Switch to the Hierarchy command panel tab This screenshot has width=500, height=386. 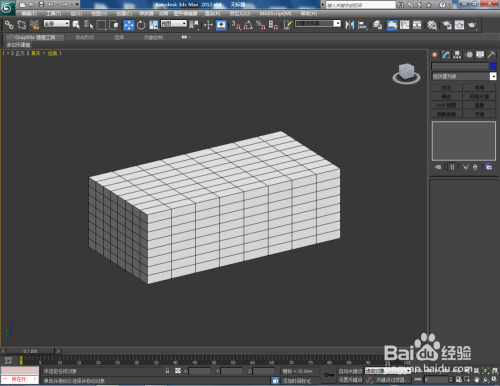(457, 55)
